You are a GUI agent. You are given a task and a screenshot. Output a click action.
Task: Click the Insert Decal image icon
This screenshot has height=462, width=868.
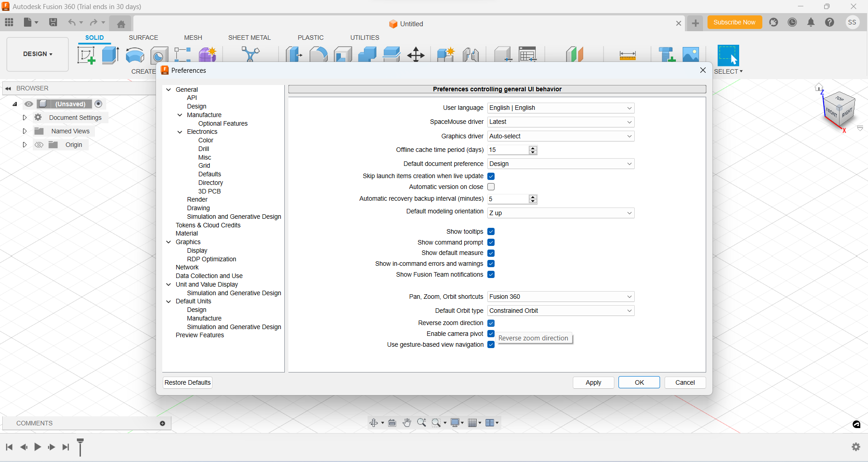coord(691,55)
